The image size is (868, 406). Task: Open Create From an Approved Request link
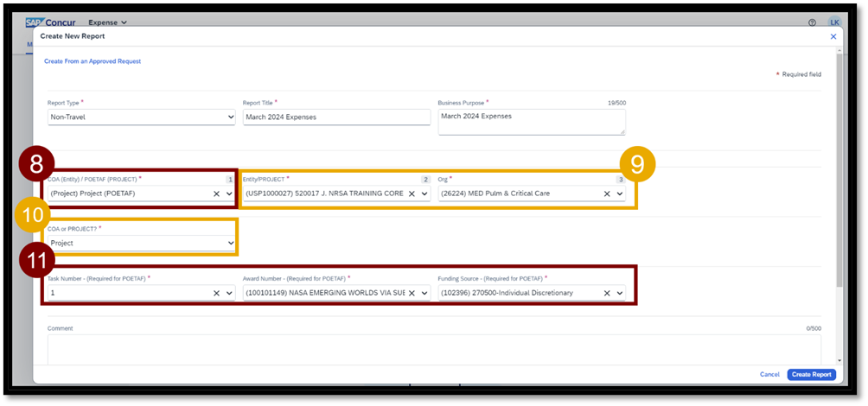93,61
